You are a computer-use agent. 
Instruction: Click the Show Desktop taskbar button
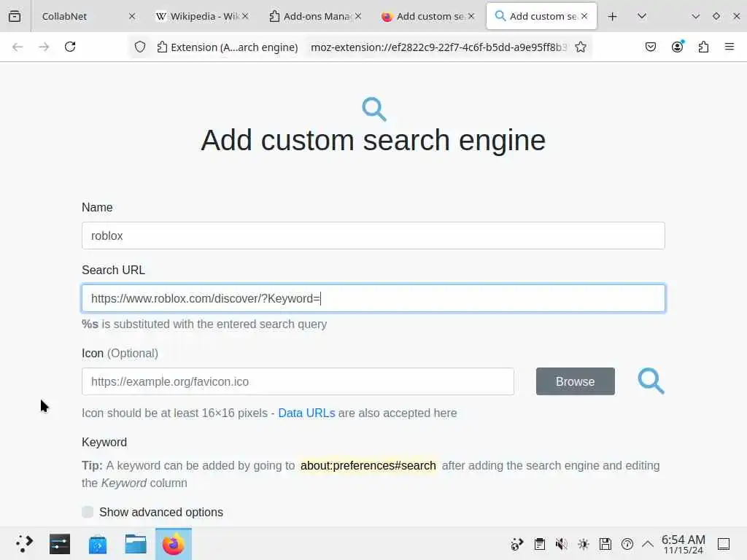(x=724, y=544)
